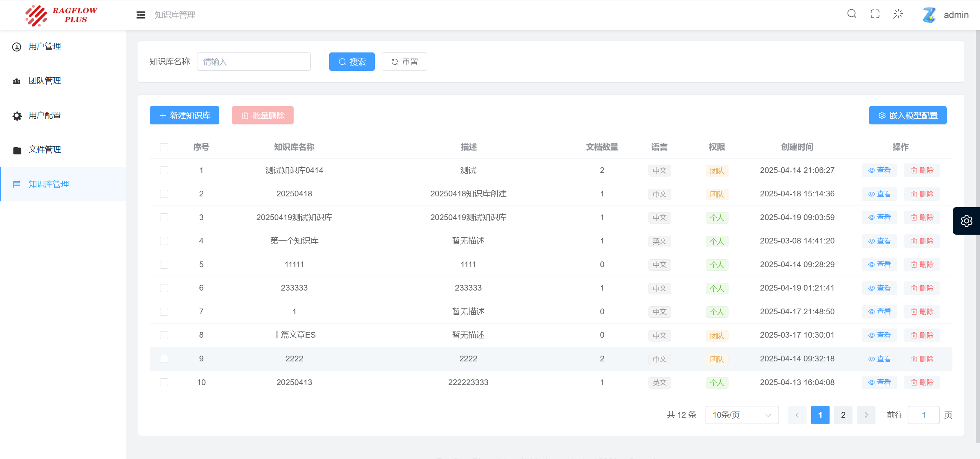Open 用户管理 in sidebar
Screen dimensions: 980x459
coord(45,46)
